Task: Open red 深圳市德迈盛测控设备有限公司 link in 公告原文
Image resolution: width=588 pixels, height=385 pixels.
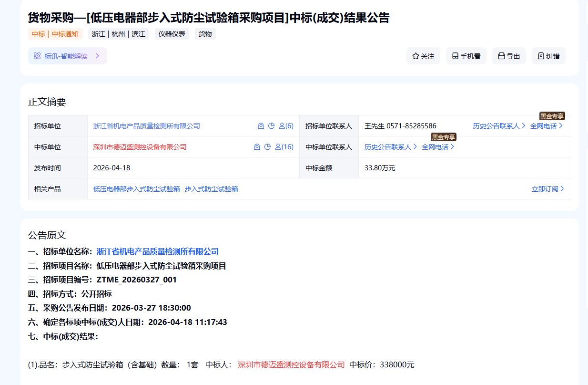Action: (291, 364)
